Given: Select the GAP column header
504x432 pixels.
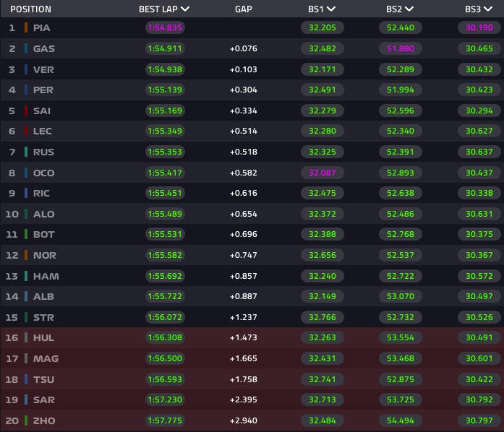Looking at the screenshot, I should coord(243,9).
